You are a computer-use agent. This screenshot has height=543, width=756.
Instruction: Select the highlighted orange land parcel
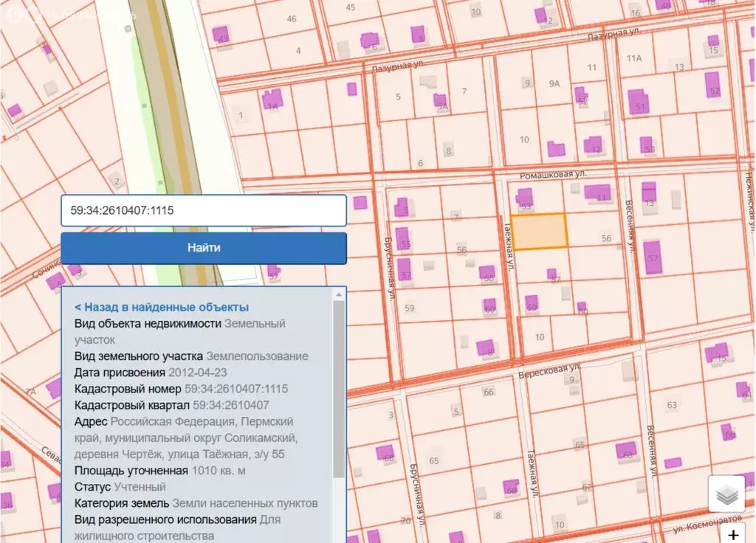pyautogui.click(x=538, y=231)
